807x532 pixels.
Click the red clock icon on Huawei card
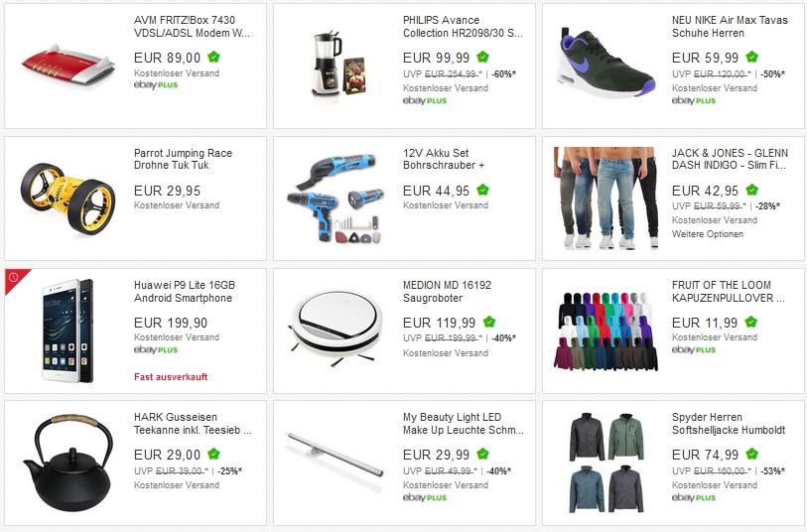click(x=13, y=277)
